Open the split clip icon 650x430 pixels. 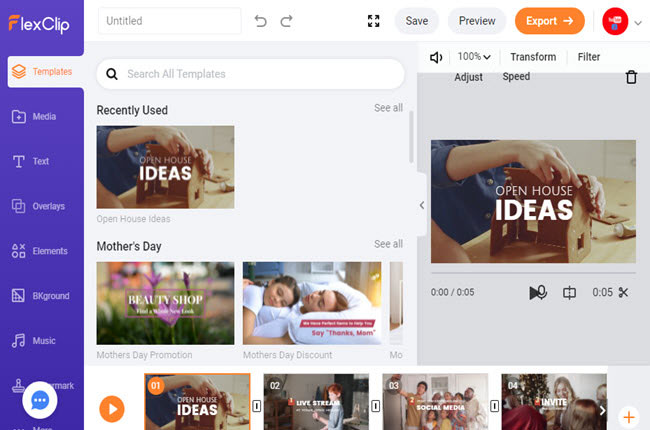pos(570,293)
